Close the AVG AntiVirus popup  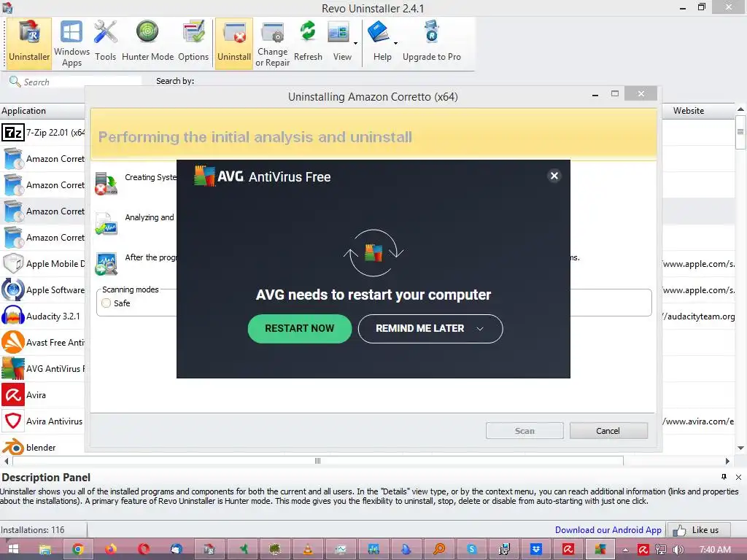[x=554, y=176]
